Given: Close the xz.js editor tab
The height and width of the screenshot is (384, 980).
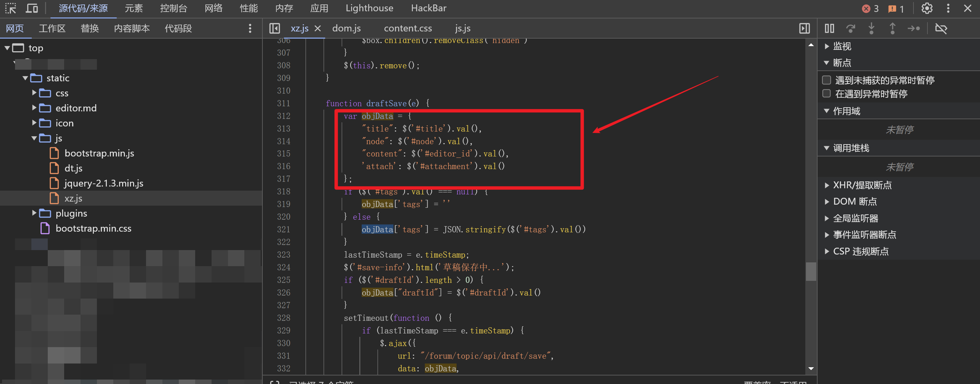Looking at the screenshot, I should pos(318,28).
